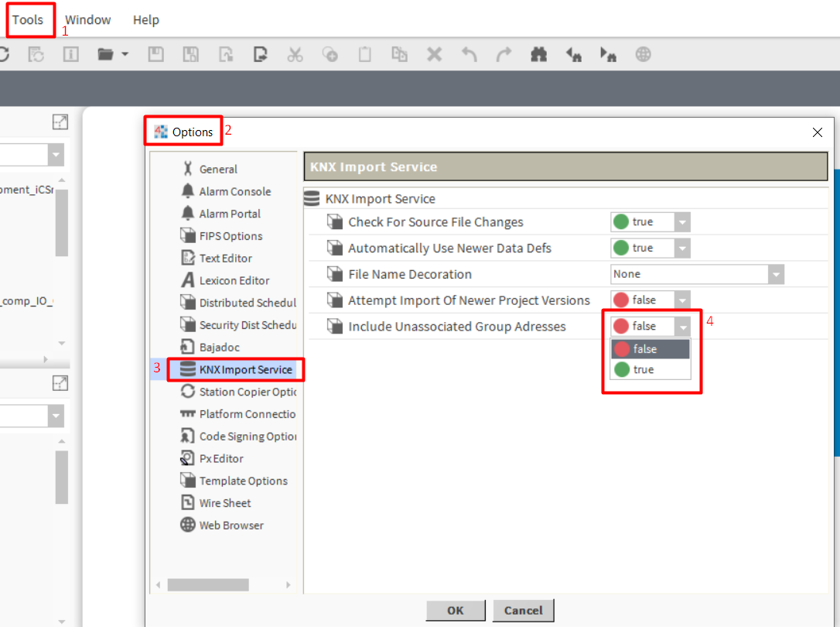Screen dimensions: 840x627
Task: Open search with the binoculars icon
Action: pos(538,54)
